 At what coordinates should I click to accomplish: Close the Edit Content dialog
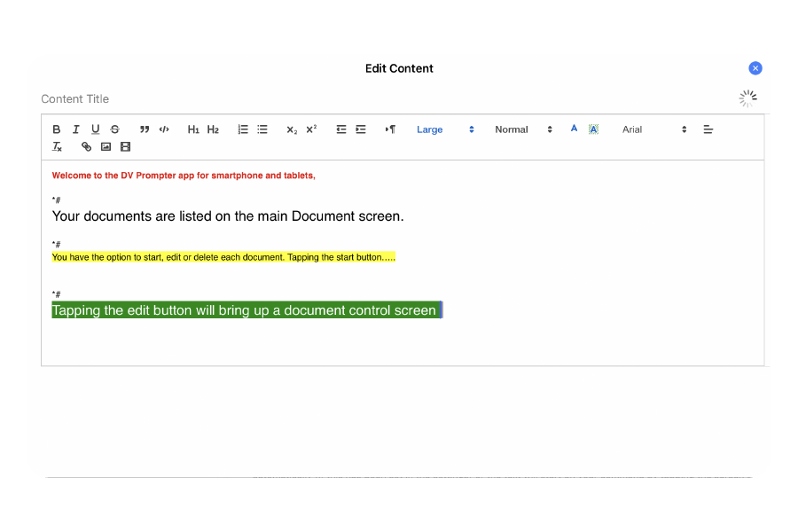click(755, 68)
